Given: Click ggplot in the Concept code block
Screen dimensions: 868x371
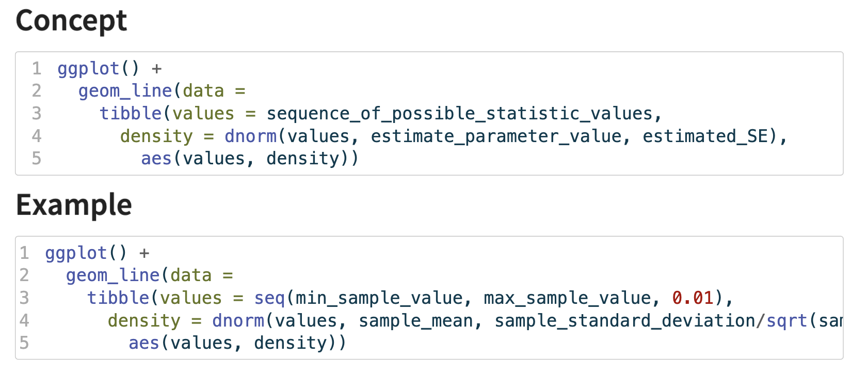Looking at the screenshot, I should (88, 69).
